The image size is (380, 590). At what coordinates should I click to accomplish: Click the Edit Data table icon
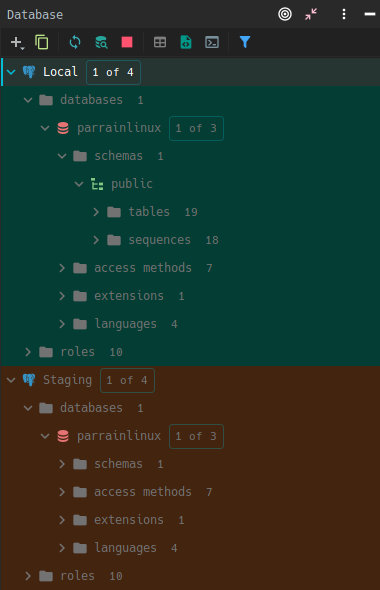160,42
